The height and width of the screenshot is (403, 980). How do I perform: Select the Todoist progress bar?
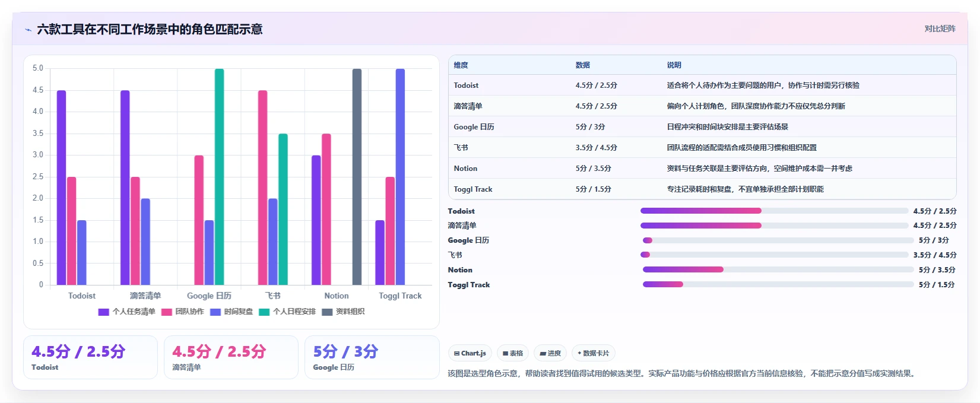click(774, 211)
